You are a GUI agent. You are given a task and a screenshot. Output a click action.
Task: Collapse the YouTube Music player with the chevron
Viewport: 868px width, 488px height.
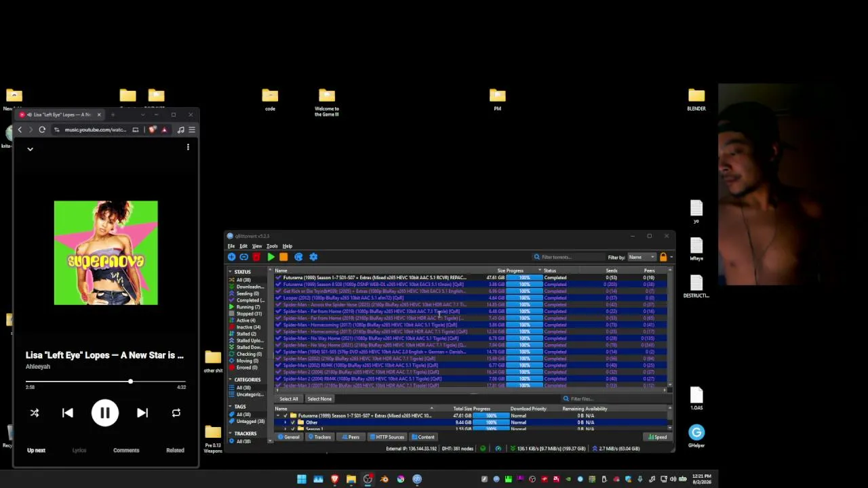(x=30, y=148)
